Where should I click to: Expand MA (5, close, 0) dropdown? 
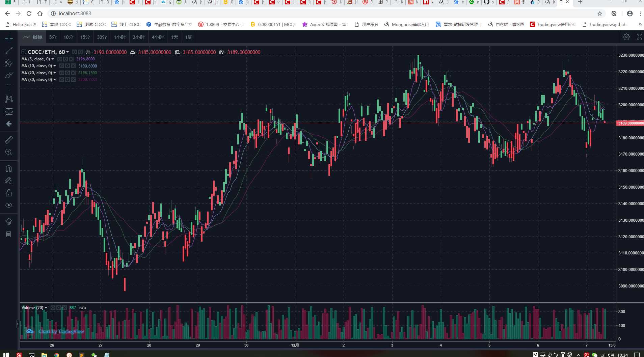click(53, 59)
